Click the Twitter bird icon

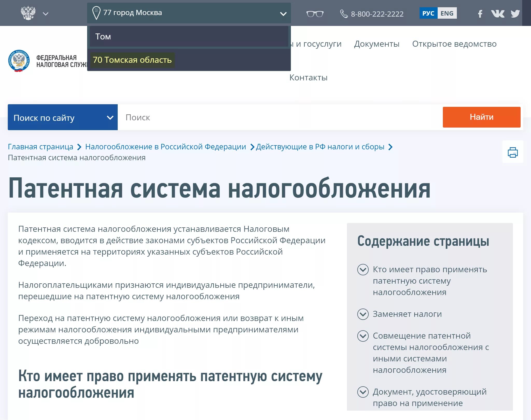(515, 14)
